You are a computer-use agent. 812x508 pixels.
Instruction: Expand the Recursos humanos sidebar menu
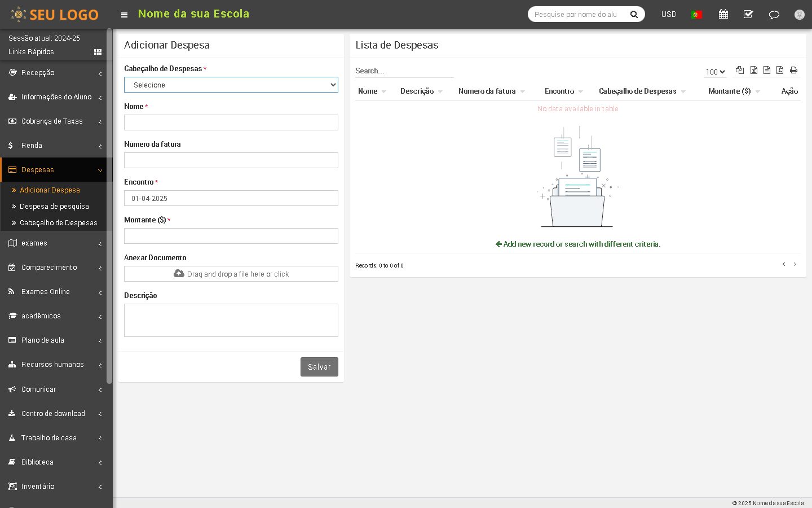52,365
